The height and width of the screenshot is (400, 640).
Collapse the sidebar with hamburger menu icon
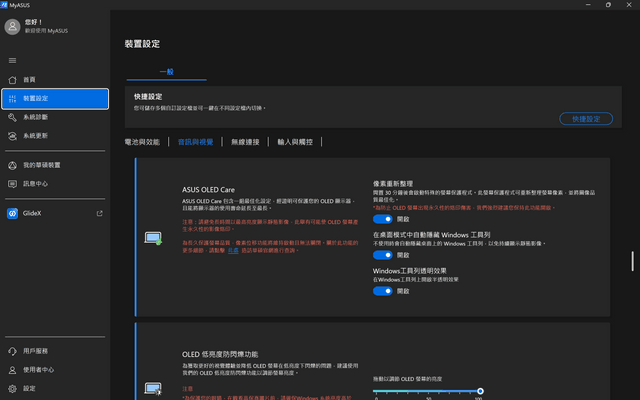[12, 60]
